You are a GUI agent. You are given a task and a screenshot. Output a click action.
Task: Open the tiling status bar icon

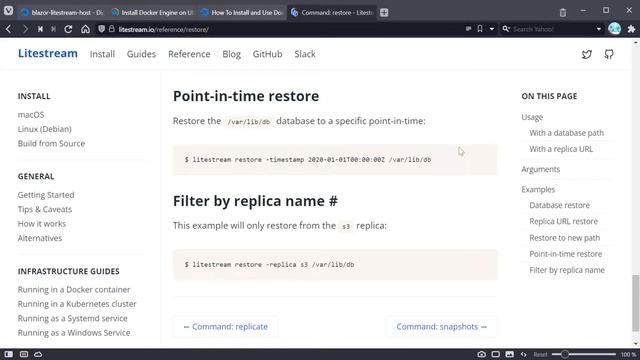click(x=24, y=354)
